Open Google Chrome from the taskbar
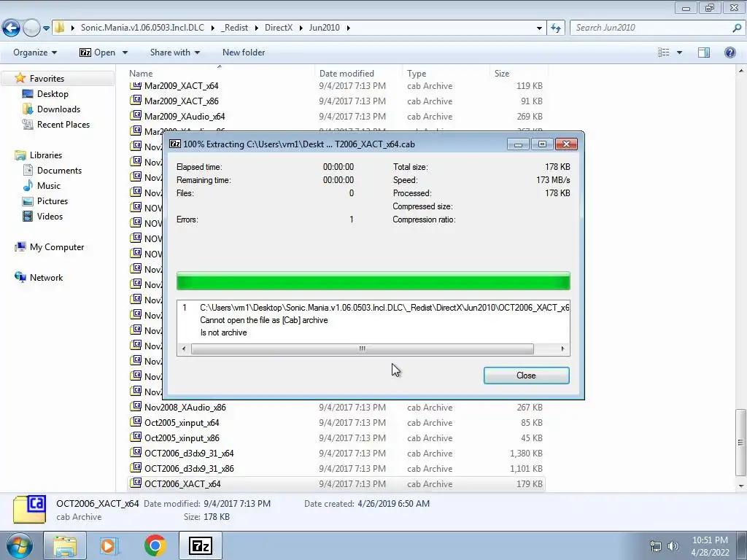This screenshot has height=560, width=747. coord(155,545)
